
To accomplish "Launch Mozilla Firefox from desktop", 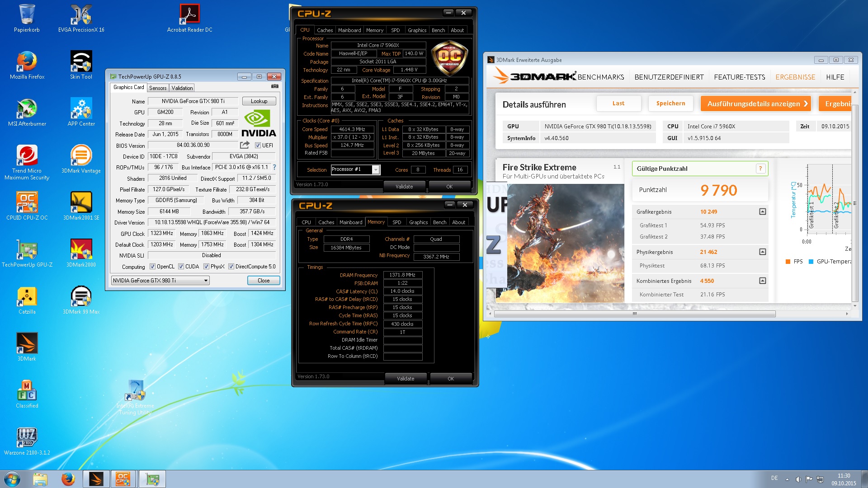I will pyautogui.click(x=27, y=65).
